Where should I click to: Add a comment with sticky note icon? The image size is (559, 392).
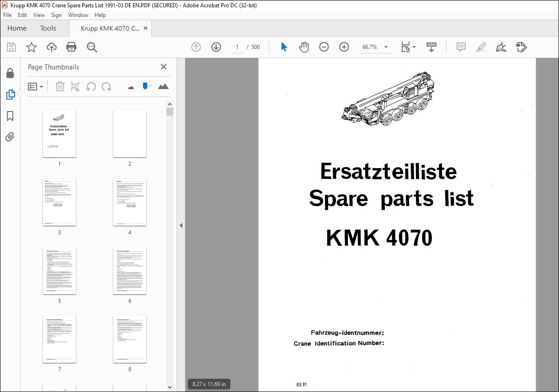[x=461, y=47]
